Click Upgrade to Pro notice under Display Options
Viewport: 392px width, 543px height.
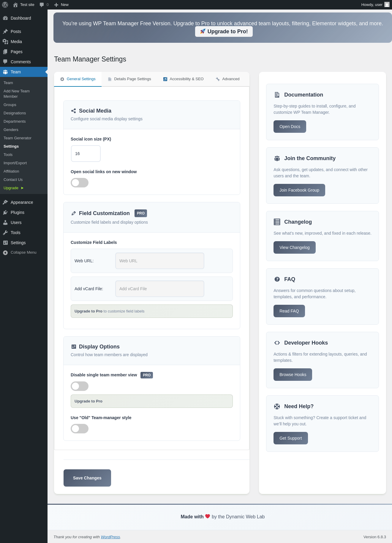(x=152, y=401)
